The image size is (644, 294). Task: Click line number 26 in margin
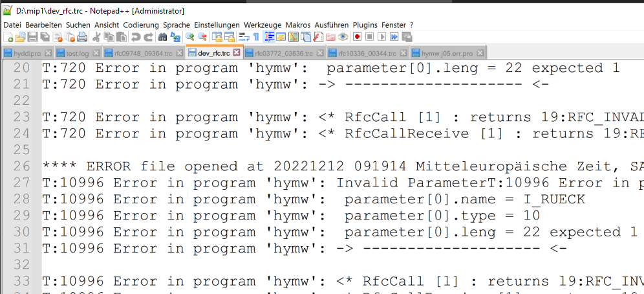(x=22, y=166)
